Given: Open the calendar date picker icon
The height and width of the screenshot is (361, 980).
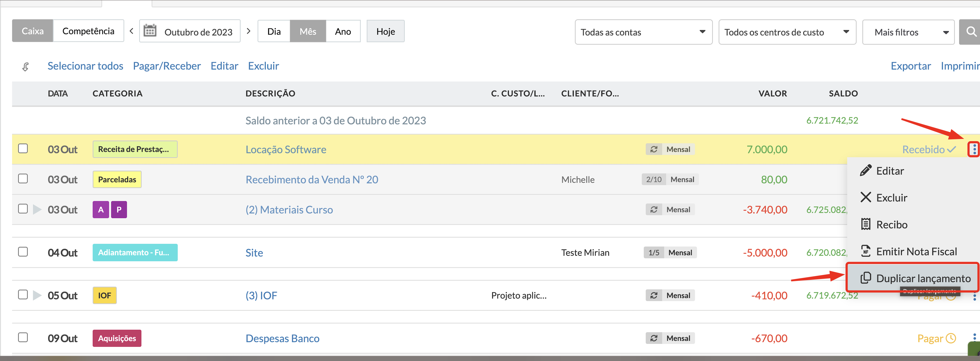Looking at the screenshot, I should [x=150, y=31].
